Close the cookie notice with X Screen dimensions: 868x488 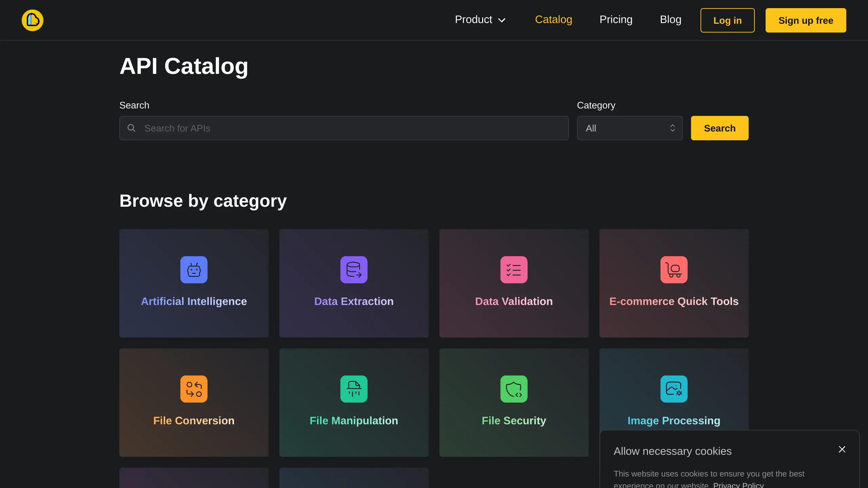click(842, 449)
